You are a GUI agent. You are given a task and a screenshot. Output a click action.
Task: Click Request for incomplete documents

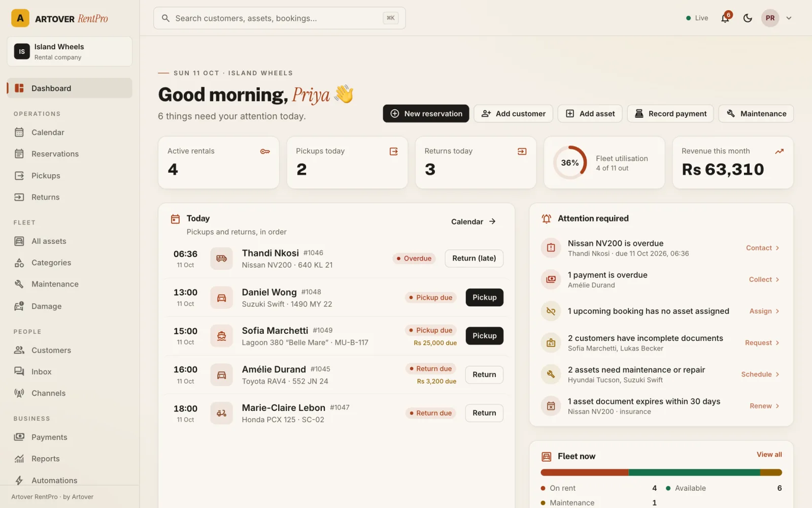[x=762, y=343]
